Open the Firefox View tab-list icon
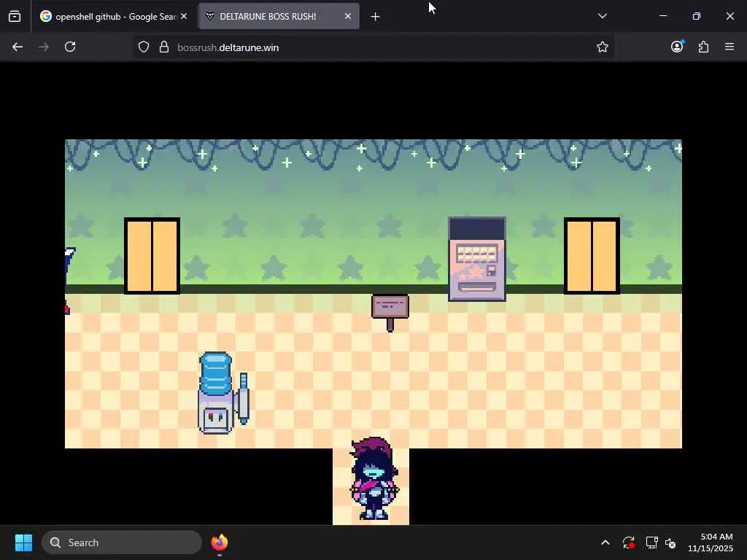The image size is (747, 560). (x=15, y=16)
